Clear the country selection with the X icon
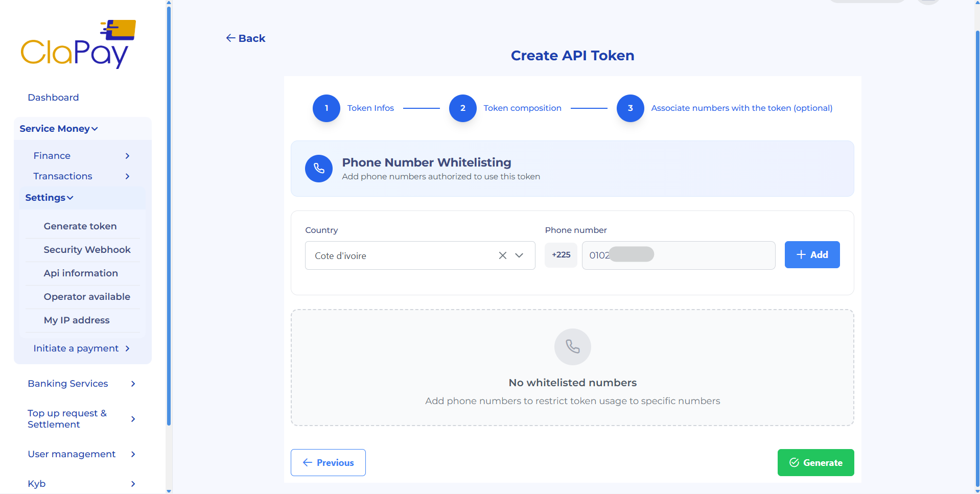 tap(502, 255)
